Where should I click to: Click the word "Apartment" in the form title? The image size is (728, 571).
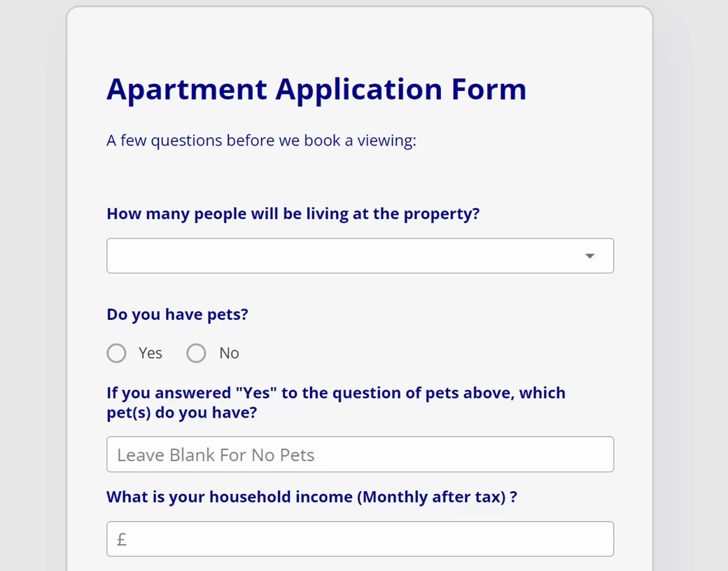[x=187, y=90]
